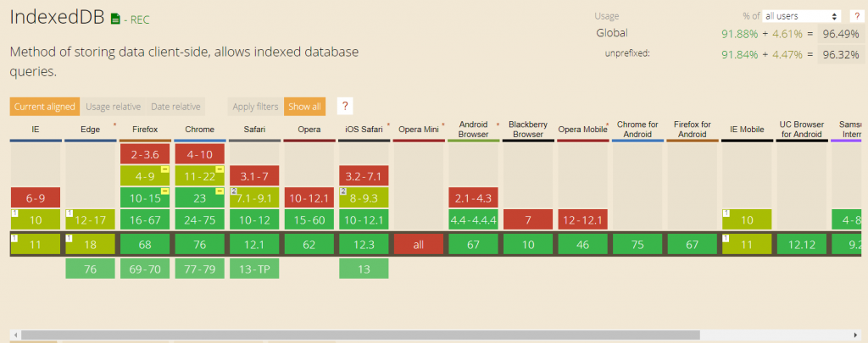Click the Android Browser column header
The height and width of the screenshot is (343, 868).
473,130
